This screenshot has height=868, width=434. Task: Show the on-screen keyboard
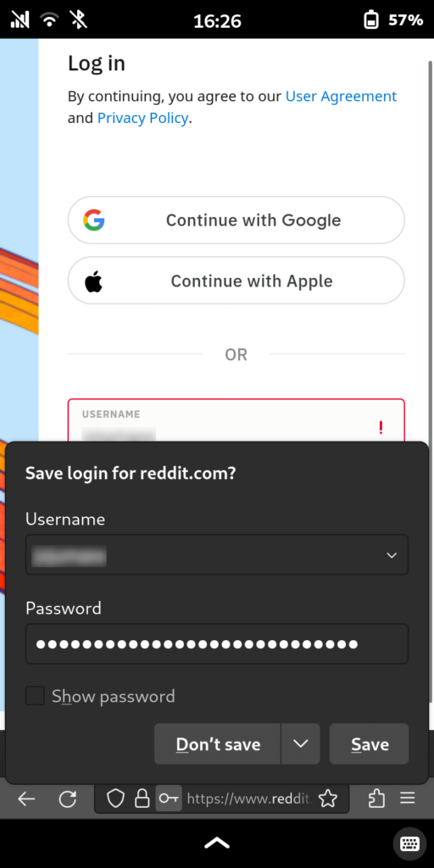tap(409, 843)
